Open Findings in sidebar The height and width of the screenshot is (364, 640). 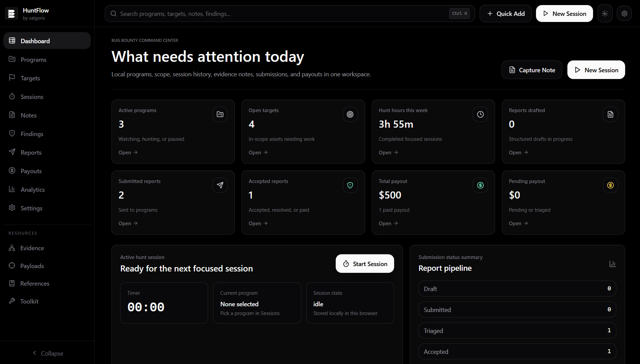click(x=47, y=134)
